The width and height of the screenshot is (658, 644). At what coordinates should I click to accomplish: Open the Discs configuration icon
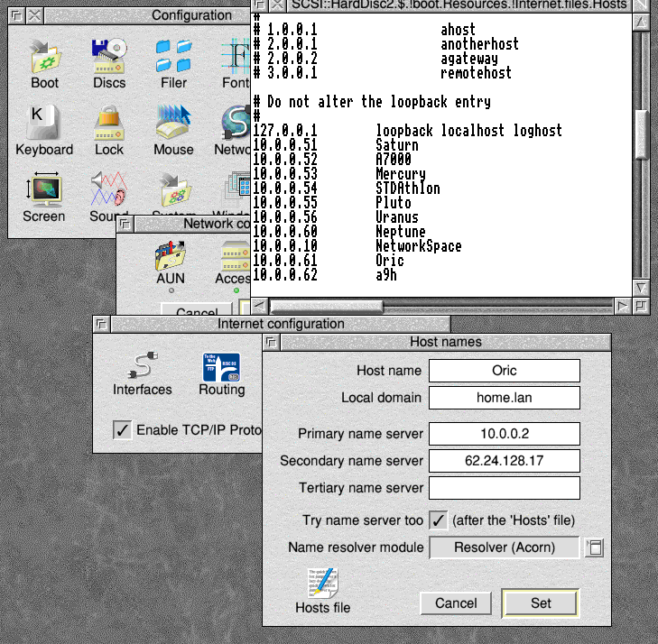(x=109, y=58)
